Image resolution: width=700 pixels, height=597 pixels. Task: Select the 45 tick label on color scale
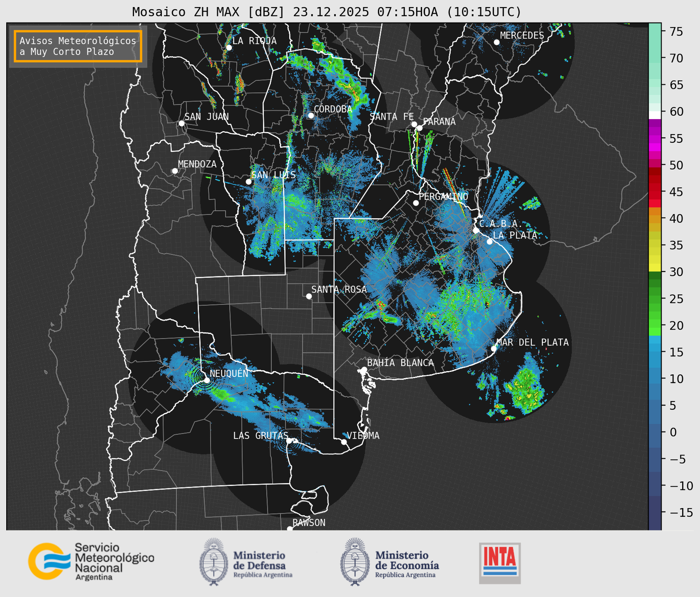tap(676, 192)
